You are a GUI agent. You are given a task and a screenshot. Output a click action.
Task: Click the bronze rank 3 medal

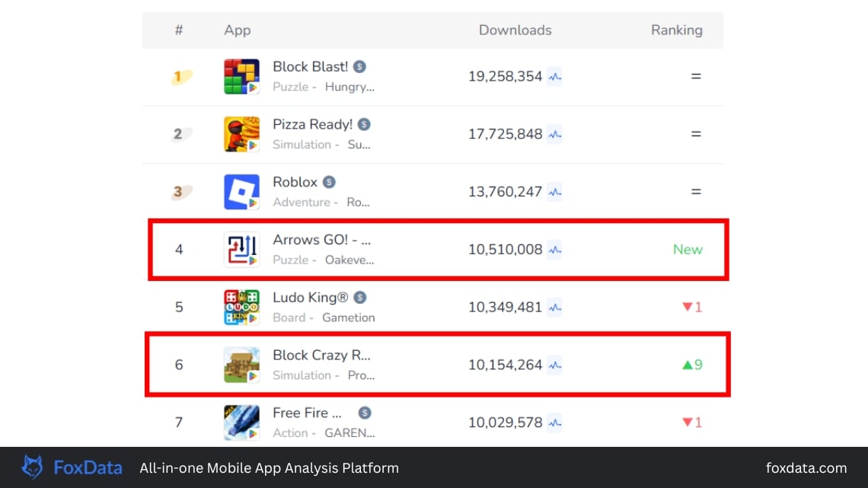181,191
